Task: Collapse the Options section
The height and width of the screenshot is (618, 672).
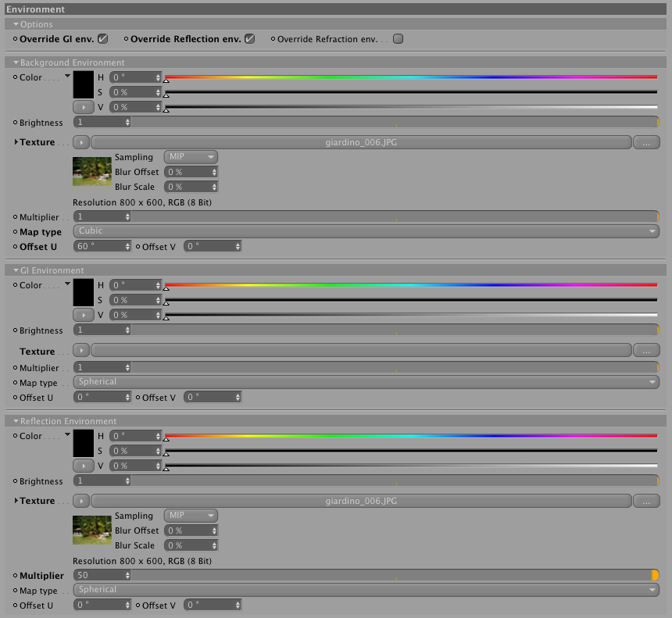Action: tap(16, 24)
